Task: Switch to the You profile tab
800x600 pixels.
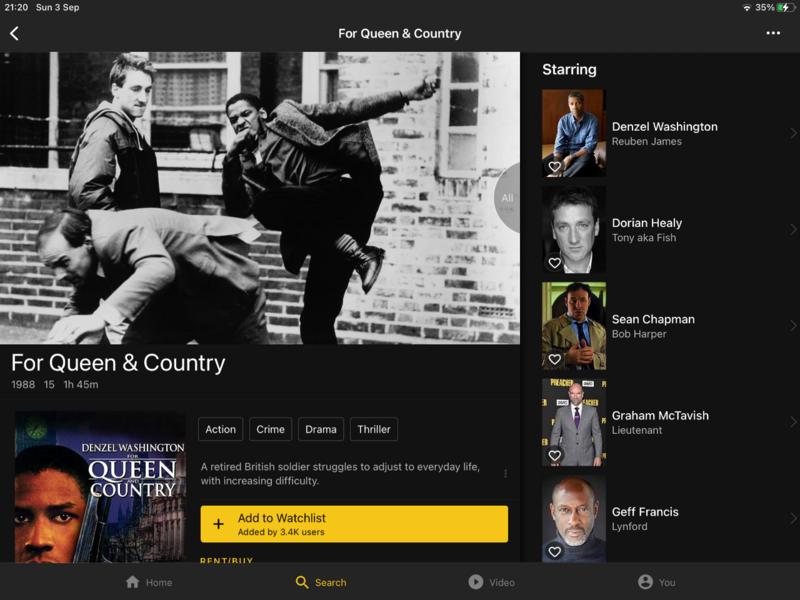Action: click(x=657, y=582)
